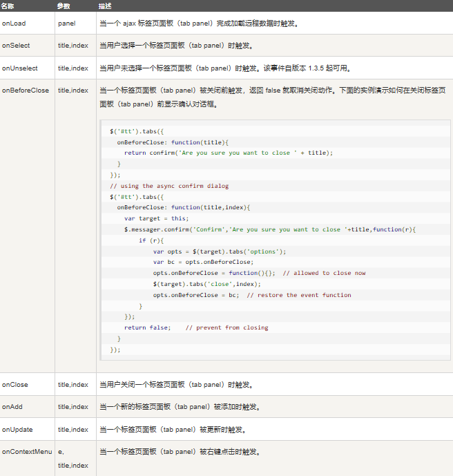Click title,index in the onAdd row

(73, 407)
